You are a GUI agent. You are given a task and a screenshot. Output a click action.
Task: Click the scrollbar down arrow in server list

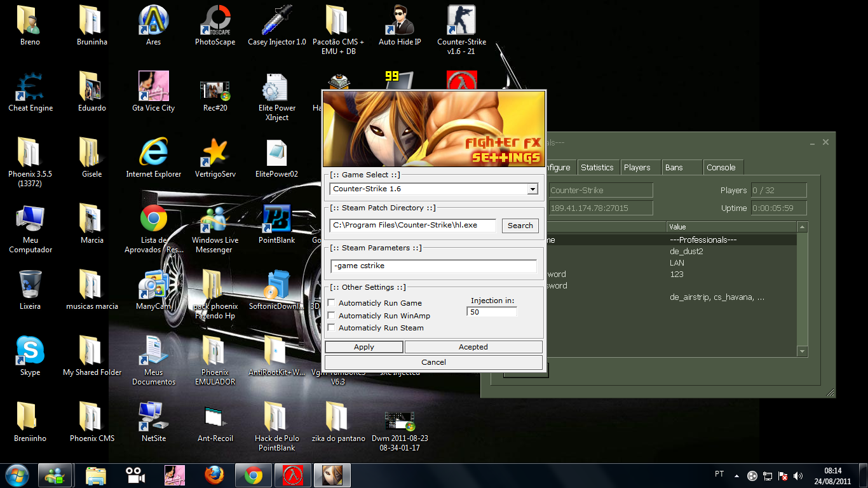[803, 351]
